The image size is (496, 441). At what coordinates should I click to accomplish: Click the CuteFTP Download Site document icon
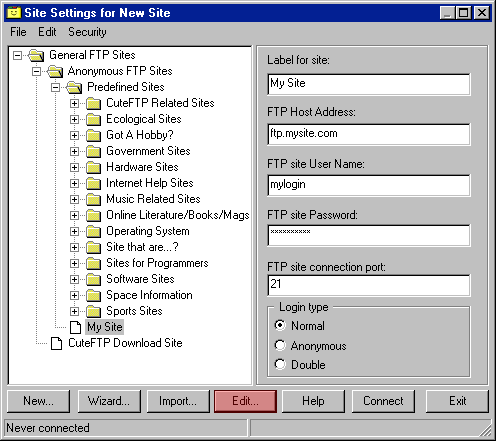click(x=56, y=343)
